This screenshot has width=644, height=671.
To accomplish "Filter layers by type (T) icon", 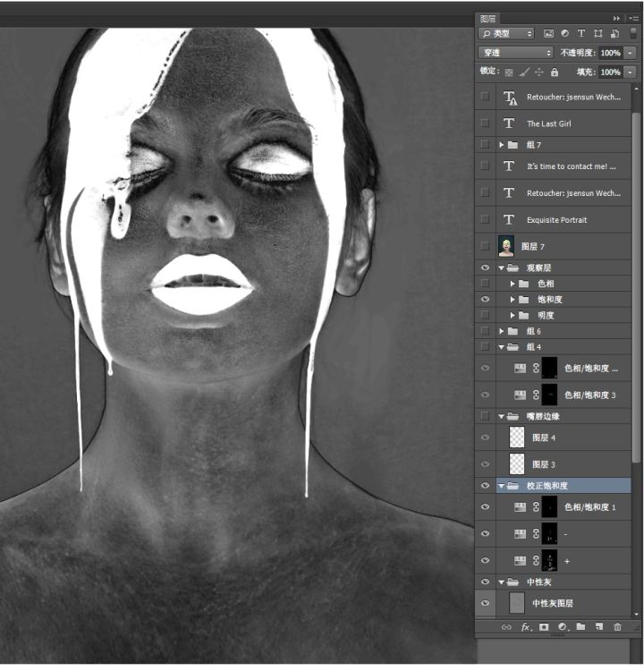I will 581,33.
